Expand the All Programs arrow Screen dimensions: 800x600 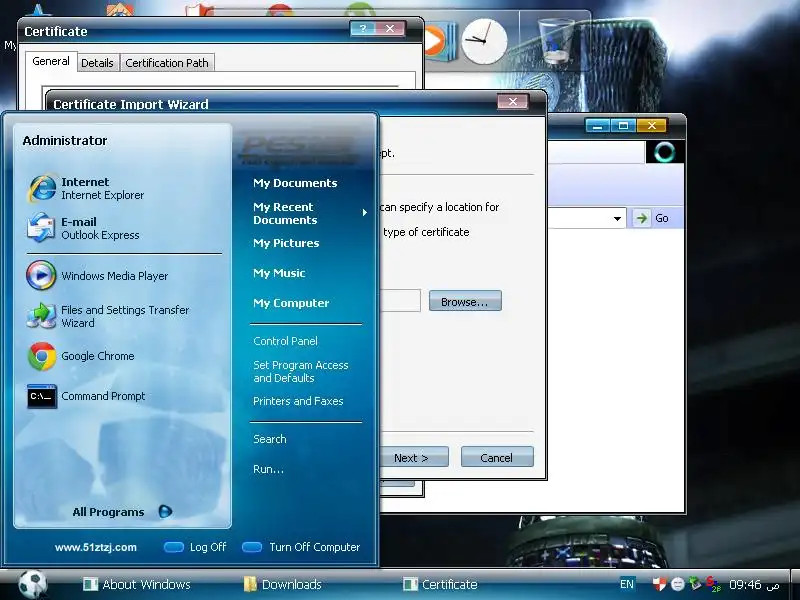[x=165, y=511]
